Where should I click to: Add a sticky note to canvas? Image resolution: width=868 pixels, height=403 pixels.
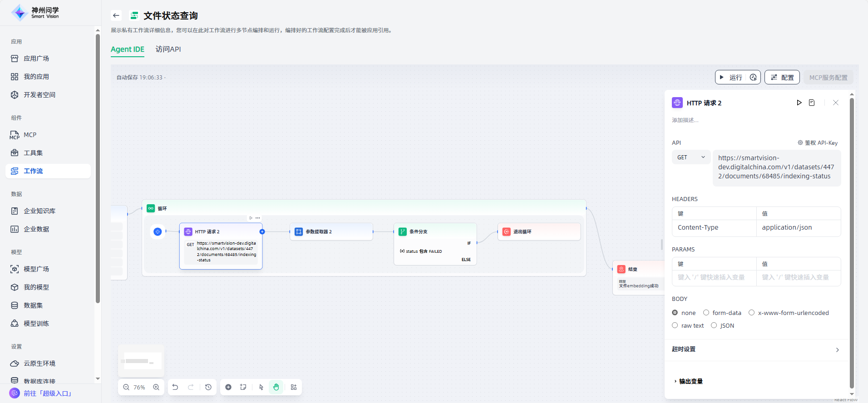click(x=243, y=387)
